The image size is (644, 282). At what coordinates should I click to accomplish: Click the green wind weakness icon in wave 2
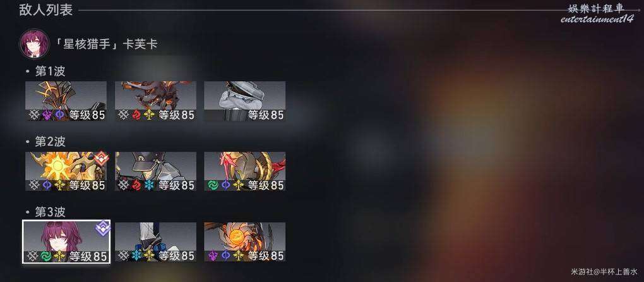212,185
